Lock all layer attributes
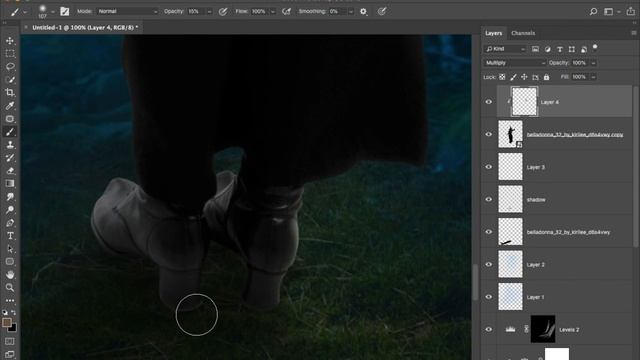Viewport: 640px width, 360px height. pyautogui.click(x=547, y=77)
